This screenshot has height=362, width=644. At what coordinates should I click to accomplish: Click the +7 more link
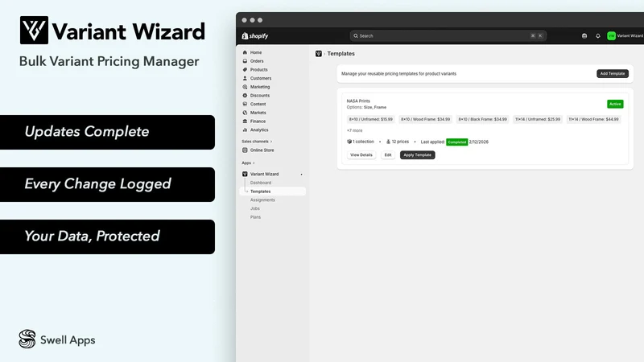click(x=354, y=130)
